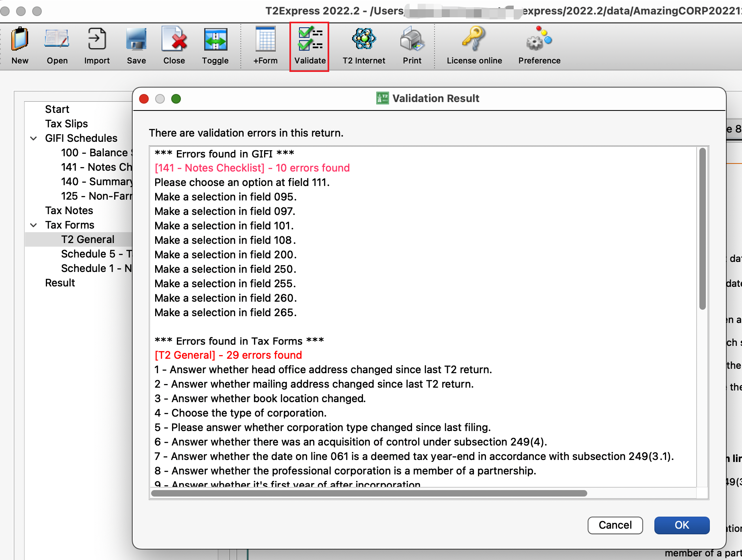Open the Preference settings icon

click(539, 45)
